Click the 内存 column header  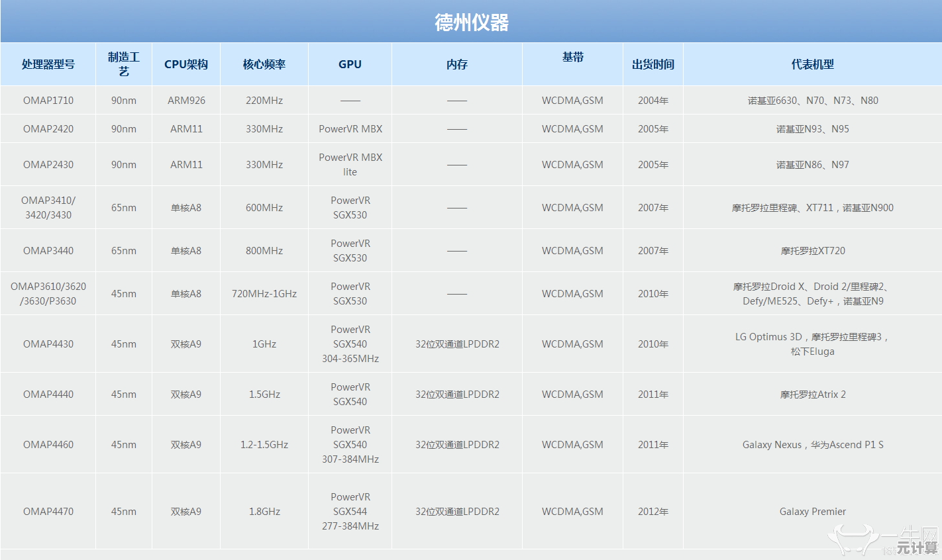coord(457,64)
